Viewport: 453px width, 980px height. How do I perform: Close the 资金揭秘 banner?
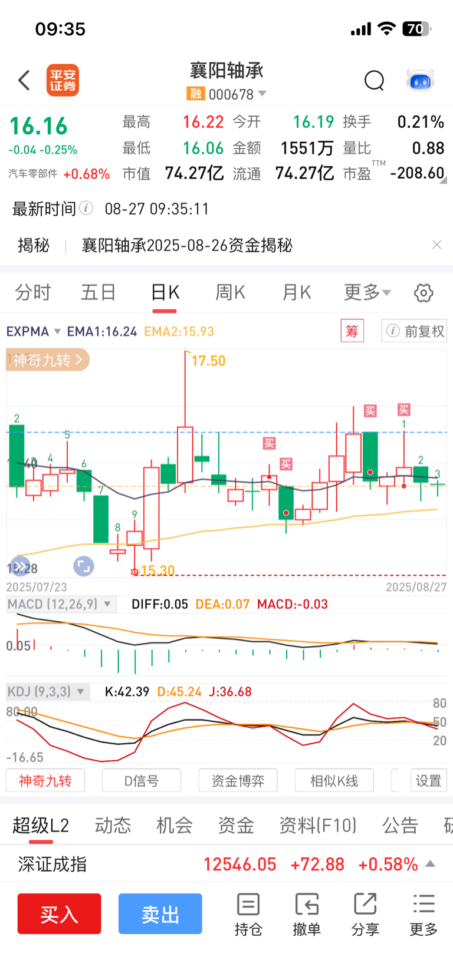point(436,245)
